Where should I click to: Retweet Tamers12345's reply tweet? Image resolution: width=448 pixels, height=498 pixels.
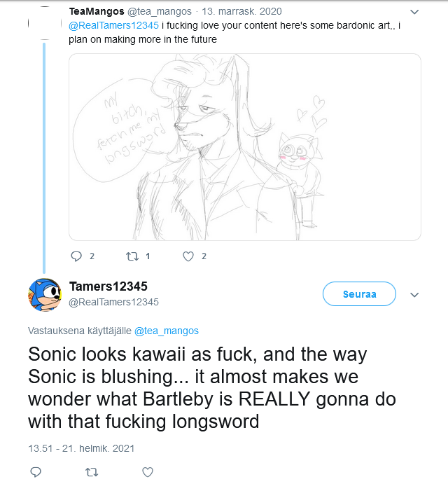point(91,473)
